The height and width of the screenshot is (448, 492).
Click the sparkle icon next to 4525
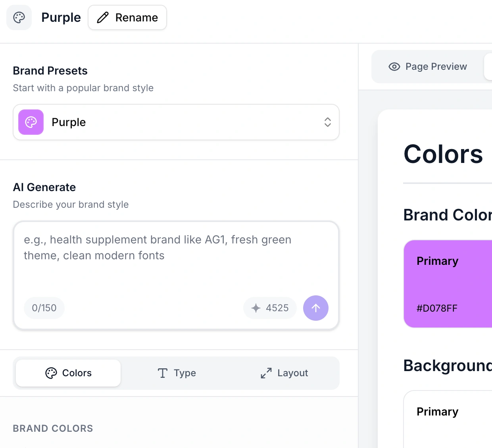tap(256, 308)
